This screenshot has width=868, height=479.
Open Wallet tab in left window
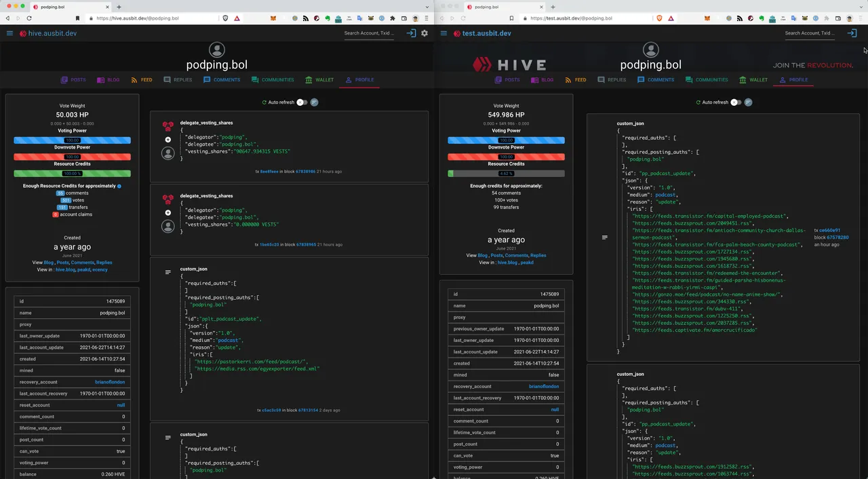319,80
